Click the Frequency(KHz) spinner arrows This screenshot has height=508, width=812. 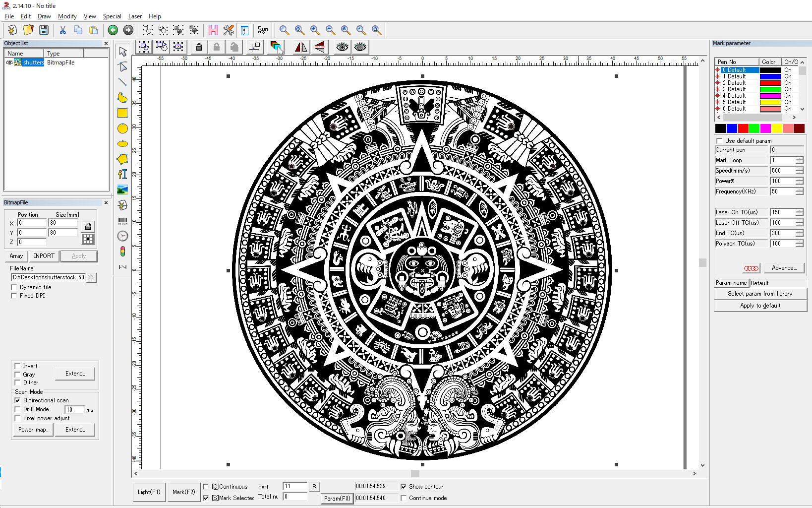point(799,191)
